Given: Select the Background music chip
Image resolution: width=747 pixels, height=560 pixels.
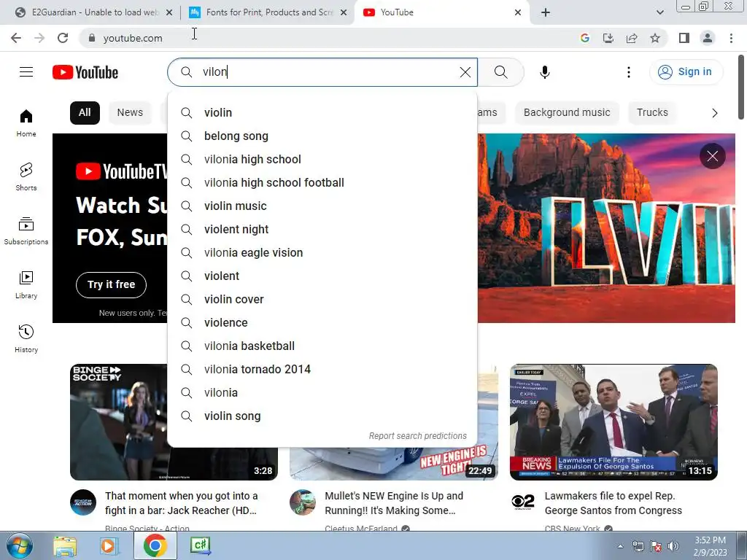Looking at the screenshot, I should (567, 113).
